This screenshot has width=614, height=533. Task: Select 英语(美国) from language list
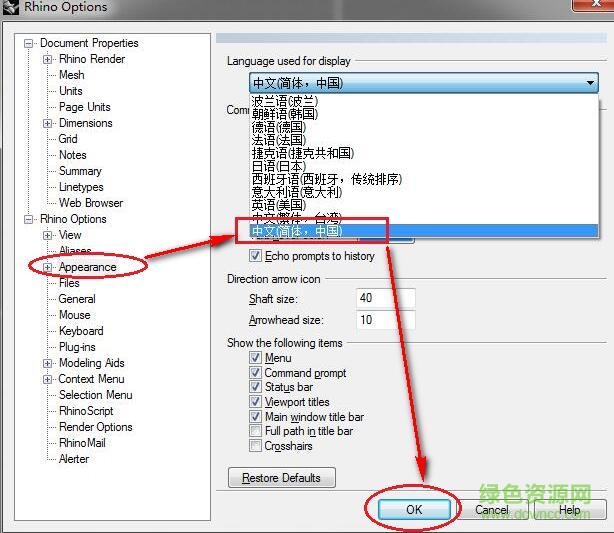pos(424,205)
